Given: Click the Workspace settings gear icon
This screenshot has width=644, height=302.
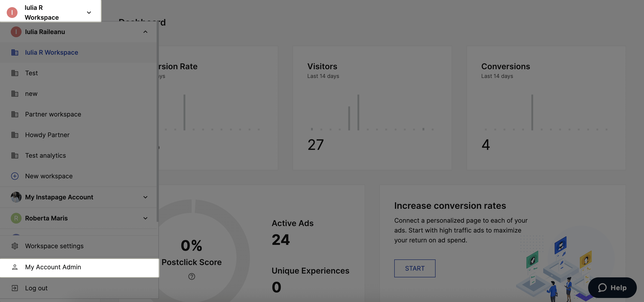Looking at the screenshot, I should coord(15,246).
